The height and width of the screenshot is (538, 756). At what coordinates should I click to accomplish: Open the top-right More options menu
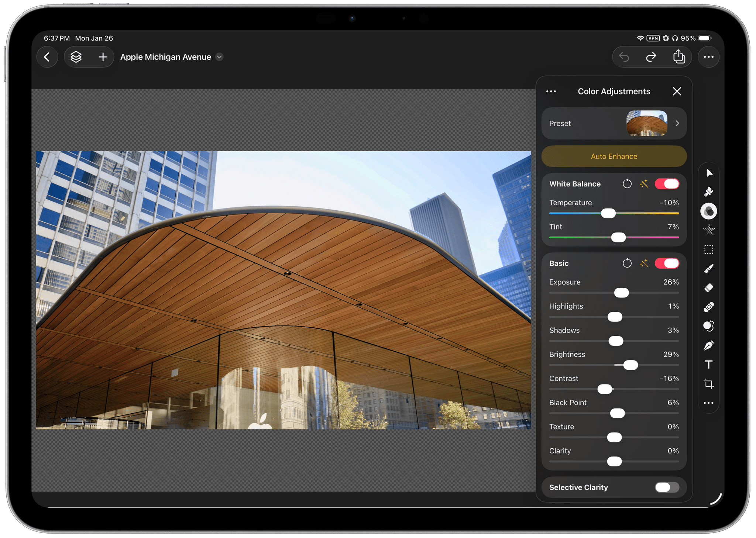click(708, 57)
